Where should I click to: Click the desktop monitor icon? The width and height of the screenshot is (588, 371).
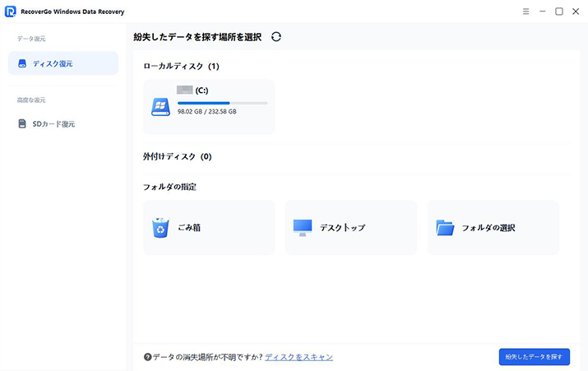pos(303,228)
